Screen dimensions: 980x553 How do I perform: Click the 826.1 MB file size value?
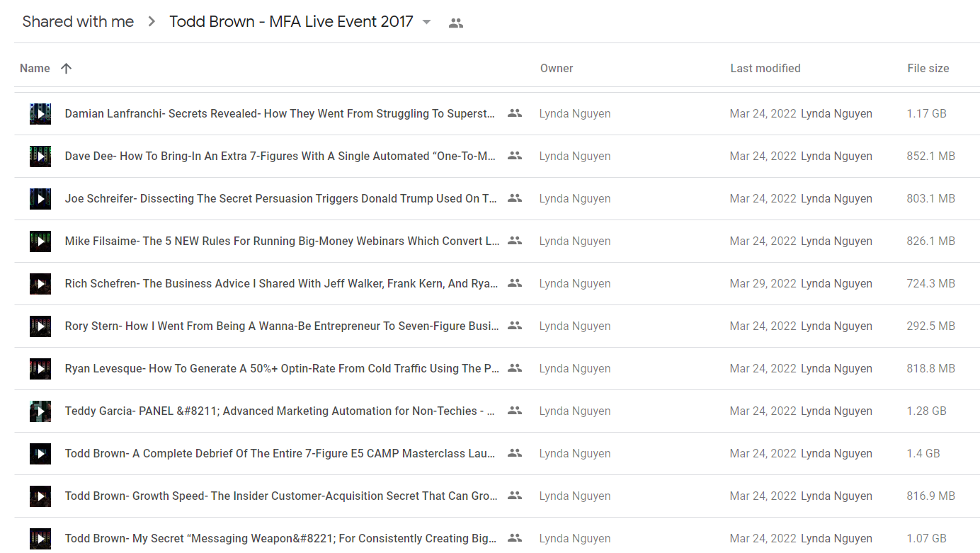tap(931, 241)
